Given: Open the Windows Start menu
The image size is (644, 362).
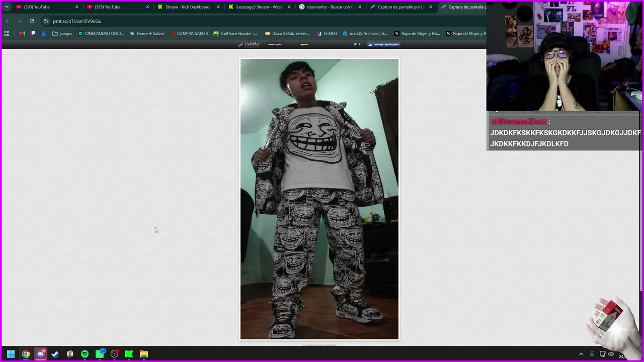Looking at the screenshot, I should tap(11, 354).
